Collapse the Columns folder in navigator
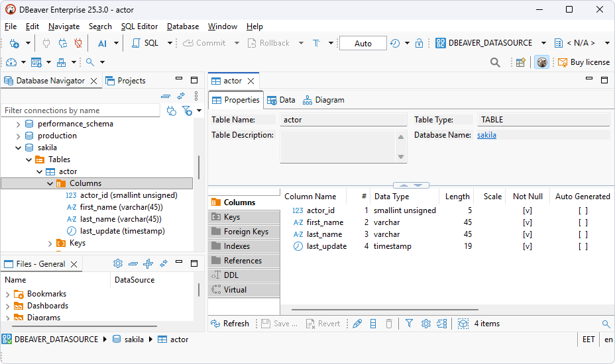 (50, 183)
